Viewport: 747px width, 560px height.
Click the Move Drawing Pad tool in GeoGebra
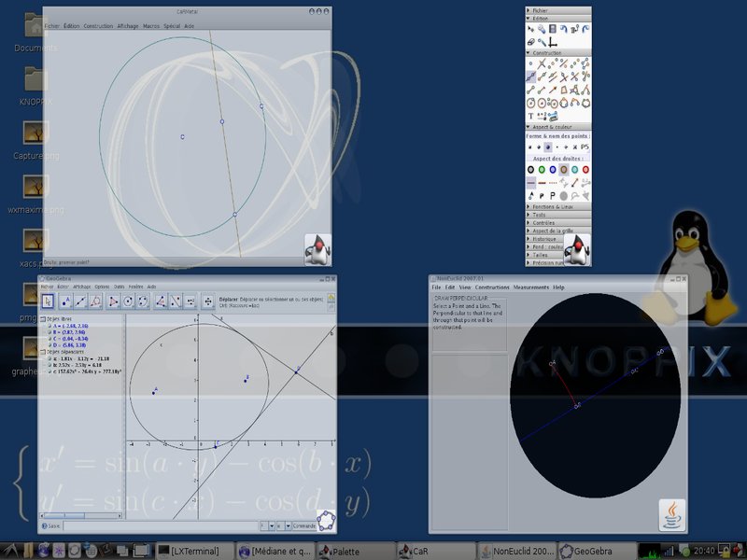coord(208,301)
